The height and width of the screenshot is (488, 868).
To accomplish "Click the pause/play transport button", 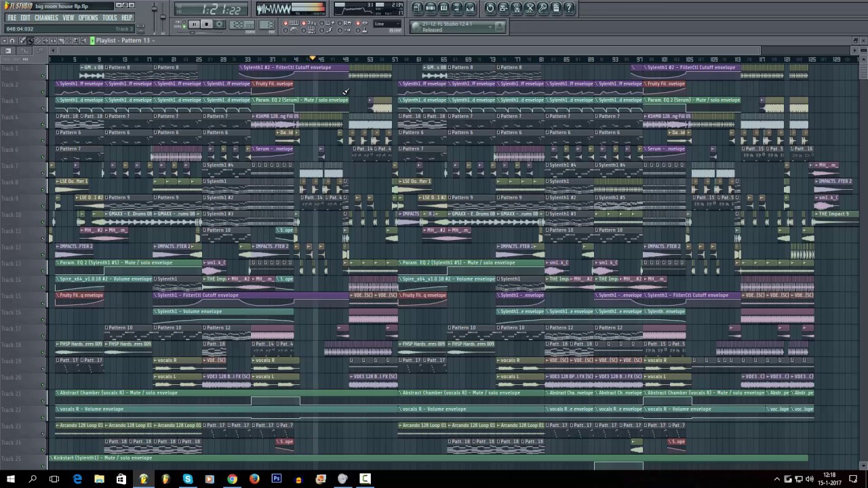I will pyautogui.click(x=194, y=24).
